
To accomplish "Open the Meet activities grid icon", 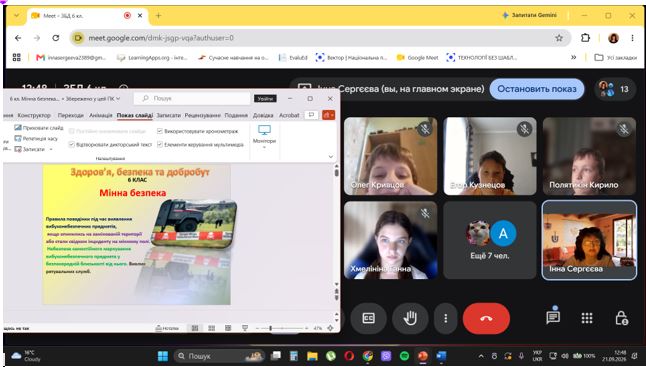I will coord(587,318).
